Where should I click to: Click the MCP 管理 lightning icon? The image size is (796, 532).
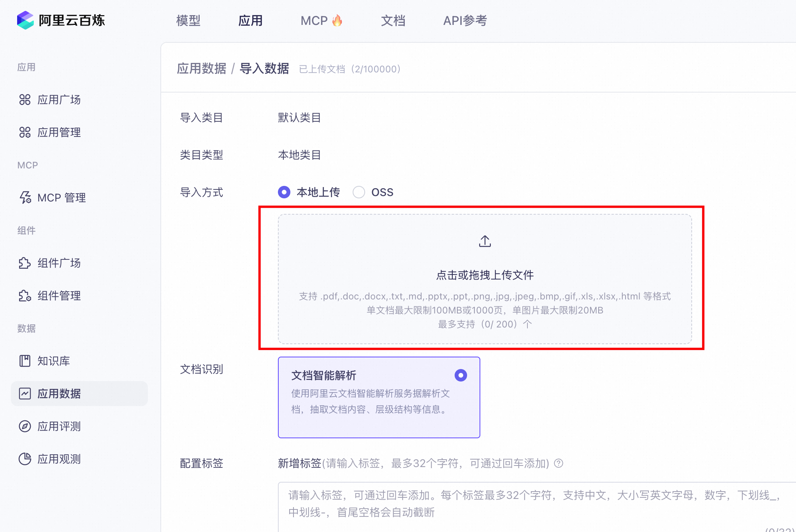click(25, 198)
